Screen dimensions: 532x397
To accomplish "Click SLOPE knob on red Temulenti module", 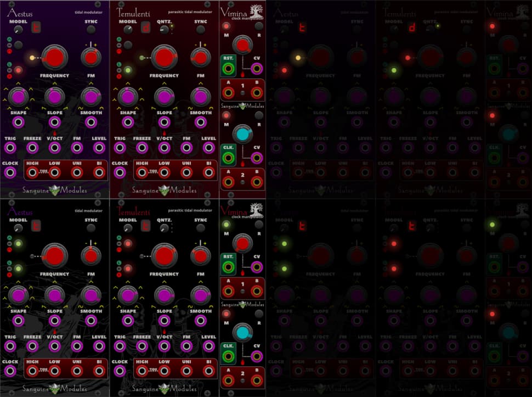I will [x=164, y=97].
